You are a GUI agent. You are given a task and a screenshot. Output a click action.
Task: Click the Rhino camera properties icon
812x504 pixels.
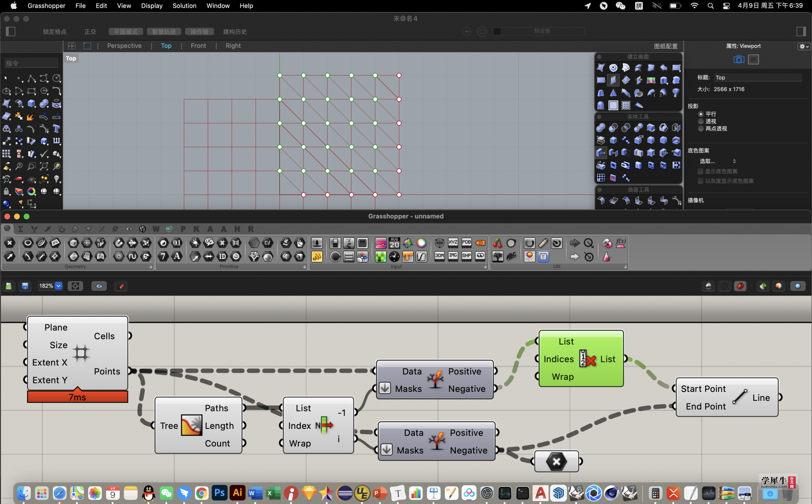[x=738, y=59]
